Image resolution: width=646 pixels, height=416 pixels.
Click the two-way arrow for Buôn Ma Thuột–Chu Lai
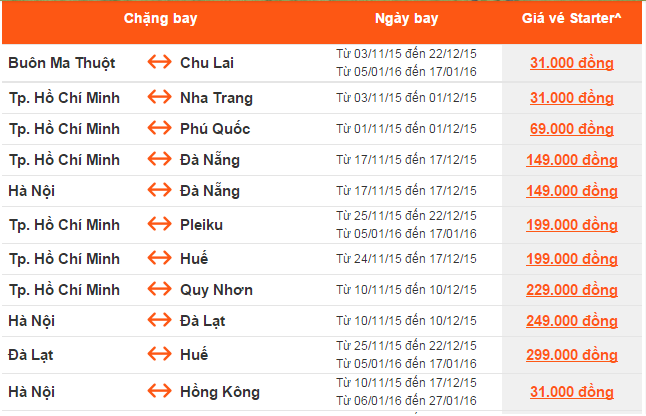tap(160, 63)
